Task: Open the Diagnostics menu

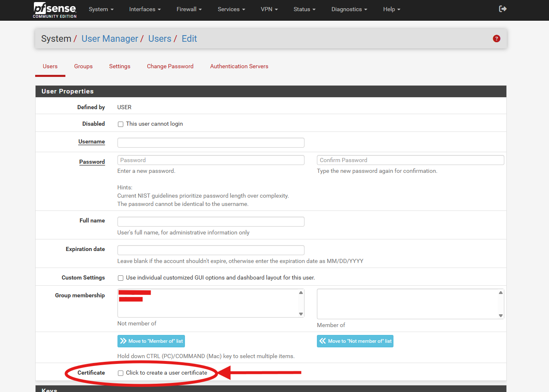Action: tap(349, 9)
